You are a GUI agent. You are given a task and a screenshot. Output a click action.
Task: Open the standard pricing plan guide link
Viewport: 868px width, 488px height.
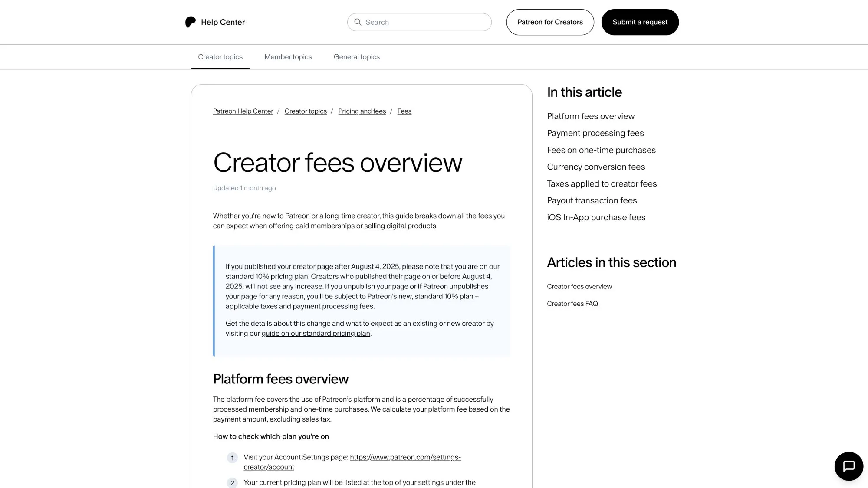click(x=316, y=333)
